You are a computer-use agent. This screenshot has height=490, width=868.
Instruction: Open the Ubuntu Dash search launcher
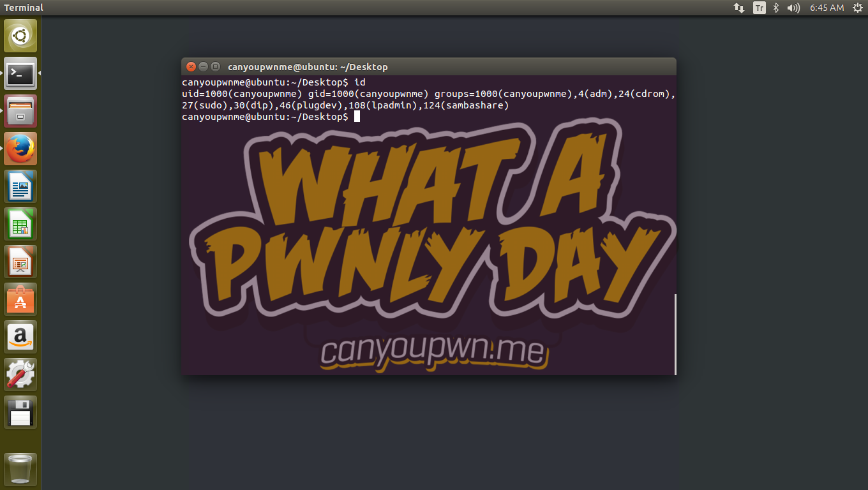[20, 36]
